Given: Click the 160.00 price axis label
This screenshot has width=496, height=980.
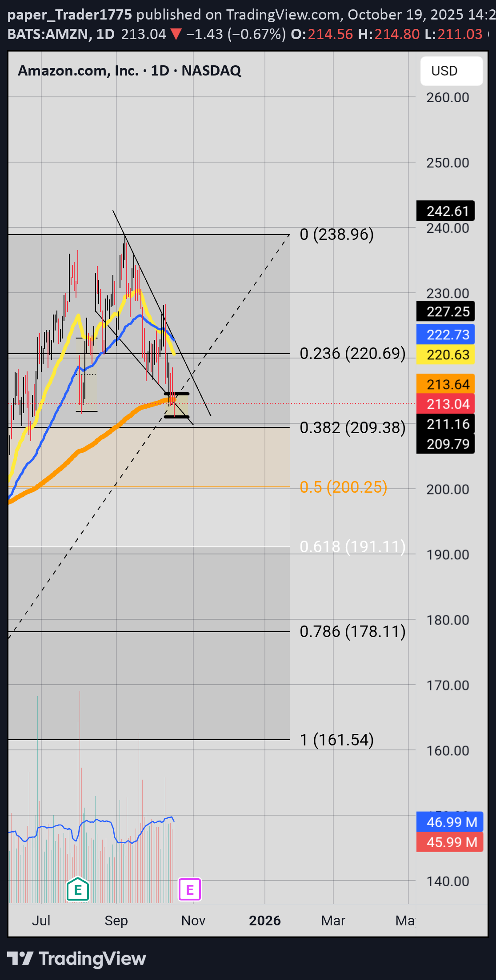Looking at the screenshot, I should pos(448,750).
